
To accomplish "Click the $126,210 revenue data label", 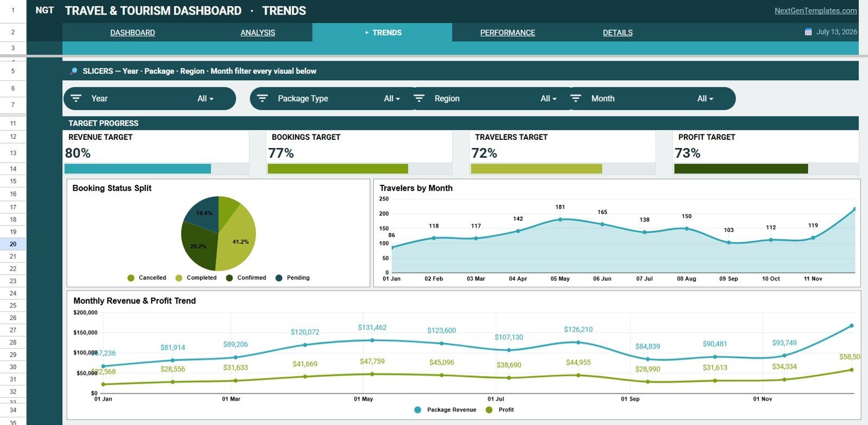I will coord(578,329).
